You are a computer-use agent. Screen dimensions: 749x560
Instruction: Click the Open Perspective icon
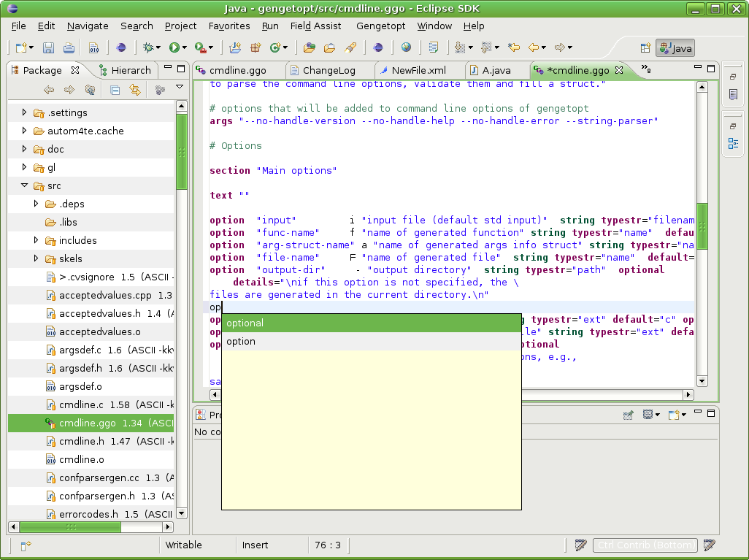[x=645, y=48]
